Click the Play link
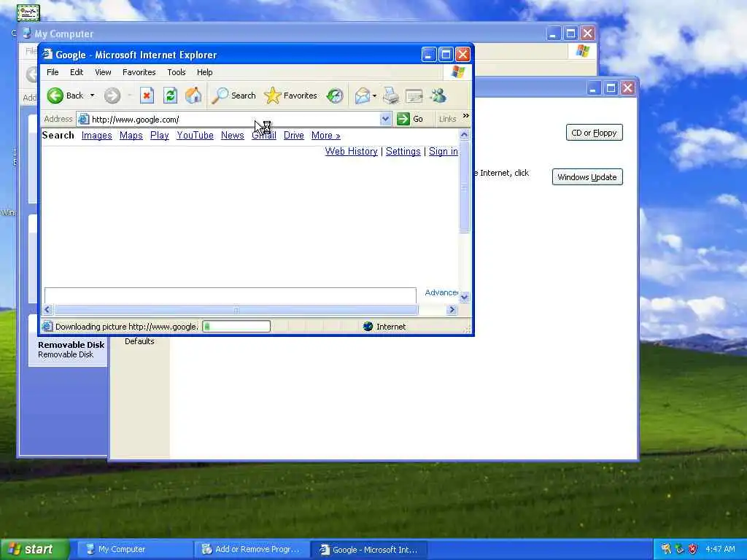This screenshot has width=747, height=560. tap(160, 136)
